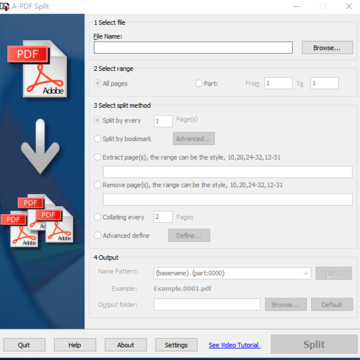The width and height of the screenshot is (360, 360).
Task: Select the Advanced define radio button
Action: point(97,235)
